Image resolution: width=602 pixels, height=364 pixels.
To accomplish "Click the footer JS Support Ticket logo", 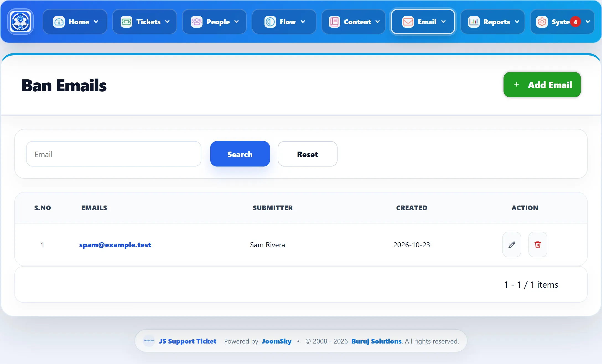I will coord(149,341).
